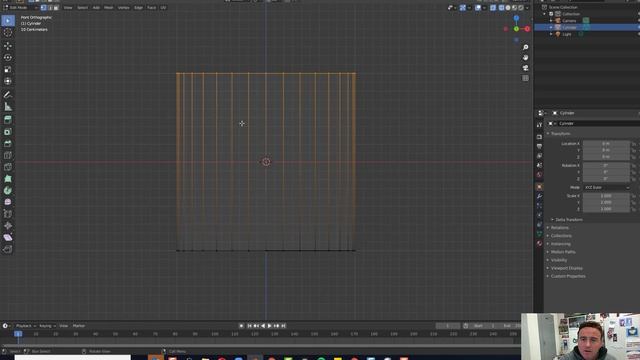Image resolution: width=640 pixels, height=360 pixels.
Task: Select the Rotate tool
Action: (8, 58)
